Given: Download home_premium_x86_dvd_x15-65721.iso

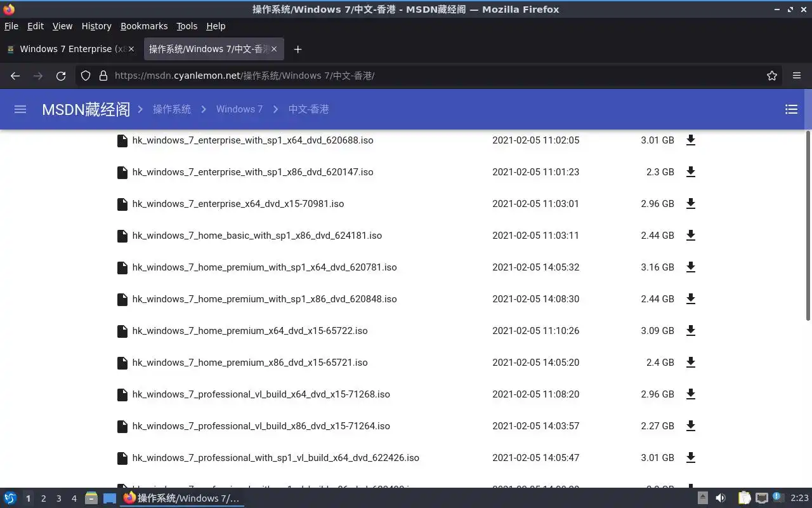Looking at the screenshot, I should 691,363.
